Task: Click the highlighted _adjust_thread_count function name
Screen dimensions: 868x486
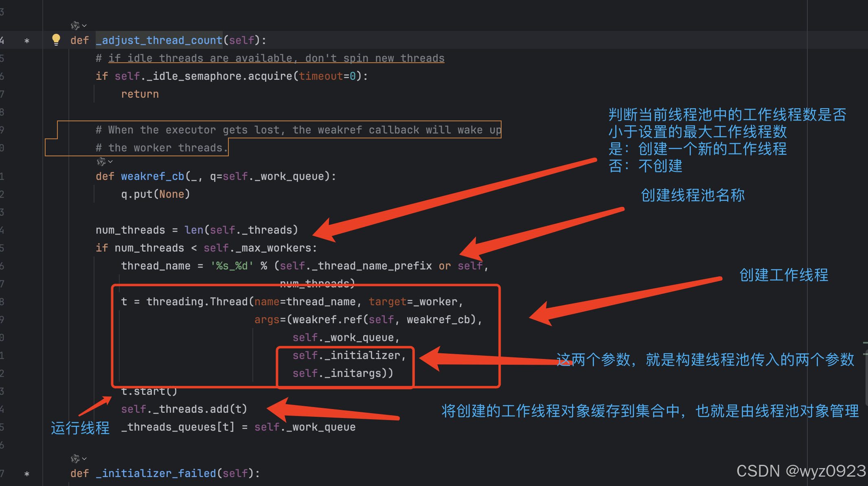Action: [x=159, y=40]
